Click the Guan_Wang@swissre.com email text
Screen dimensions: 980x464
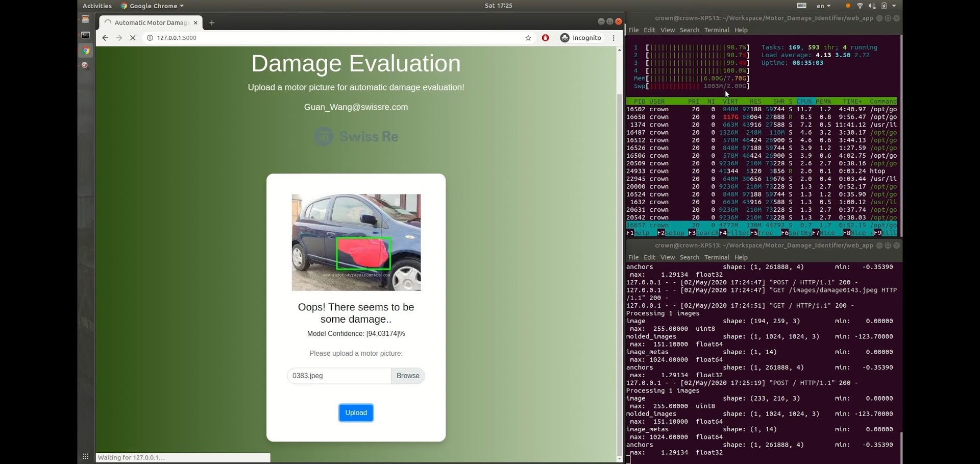[x=356, y=107]
